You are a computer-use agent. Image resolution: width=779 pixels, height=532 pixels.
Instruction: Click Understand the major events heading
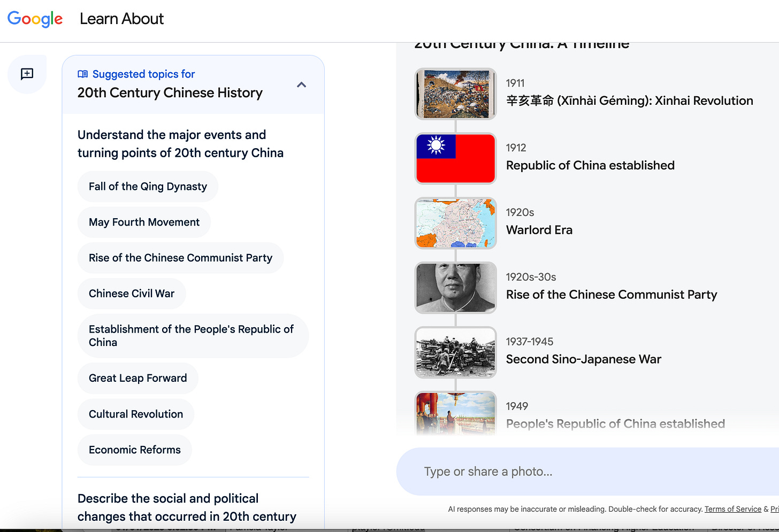(180, 144)
